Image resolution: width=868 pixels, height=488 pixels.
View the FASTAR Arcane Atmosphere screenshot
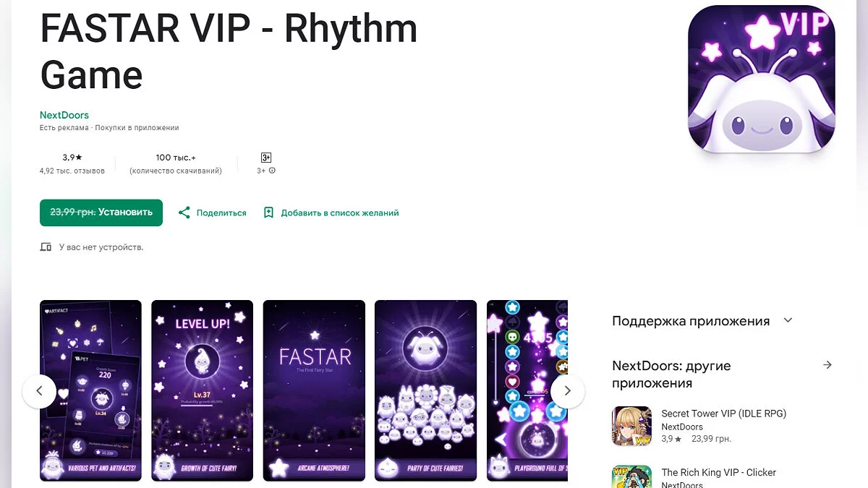point(315,390)
